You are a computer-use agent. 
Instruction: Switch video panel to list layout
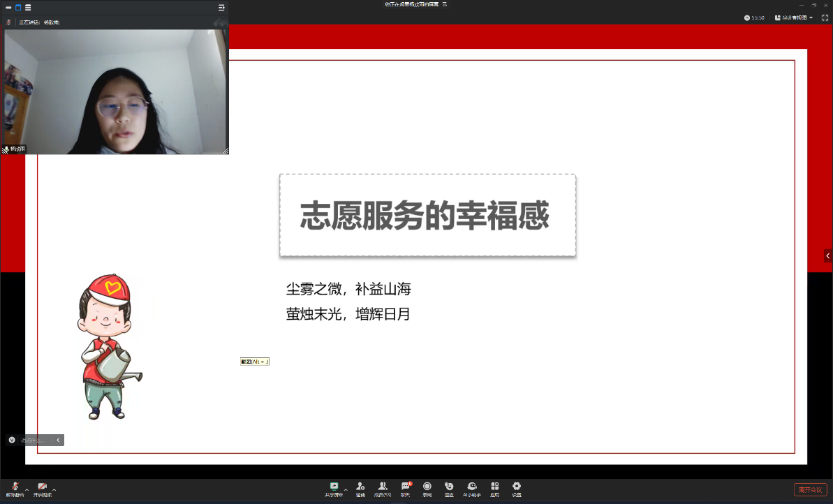[x=27, y=8]
